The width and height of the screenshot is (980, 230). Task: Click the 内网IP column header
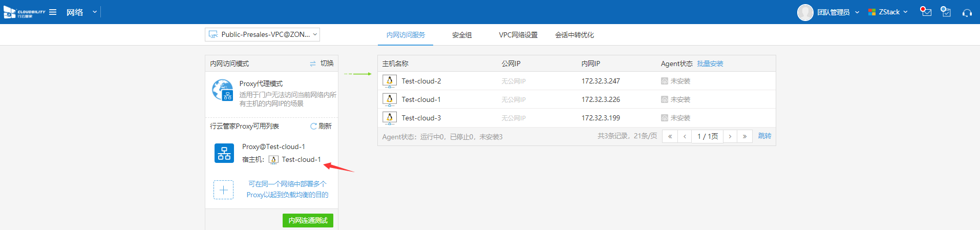tap(591, 64)
